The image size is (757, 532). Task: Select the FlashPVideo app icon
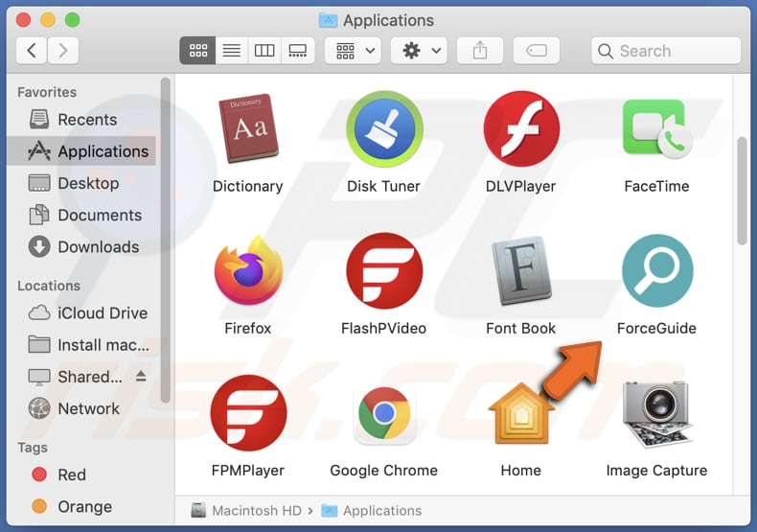coord(383,271)
